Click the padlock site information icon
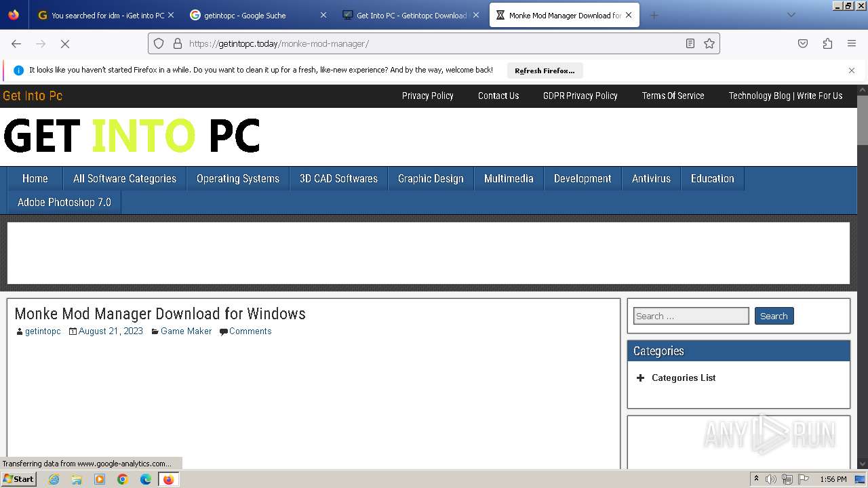 coord(178,43)
